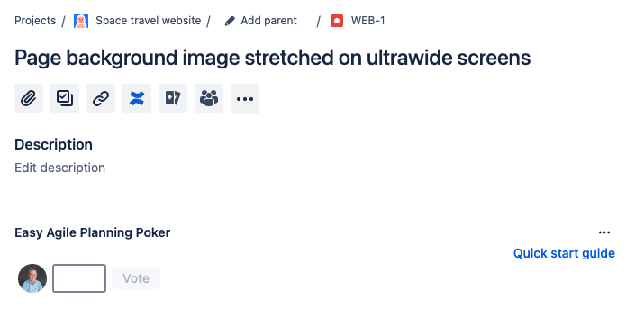Image resolution: width=644 pixels, height=327 pixels.
Task: Click the issue title to edit it
Action: 273,58
